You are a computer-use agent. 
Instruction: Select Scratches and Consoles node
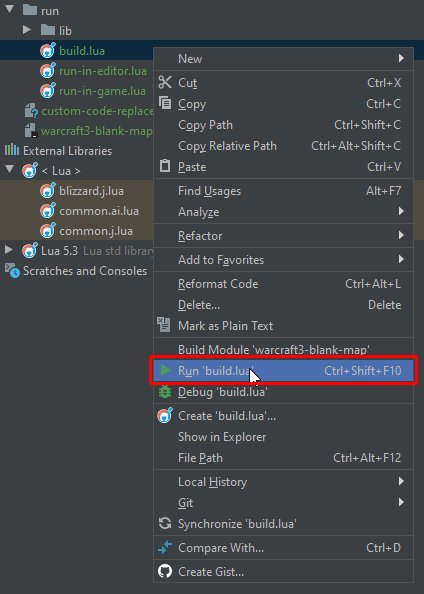click(x=85, y=270)
